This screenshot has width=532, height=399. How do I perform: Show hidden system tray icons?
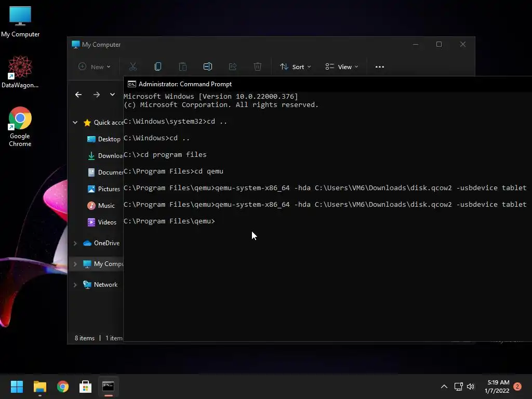(x=444, y=387)
